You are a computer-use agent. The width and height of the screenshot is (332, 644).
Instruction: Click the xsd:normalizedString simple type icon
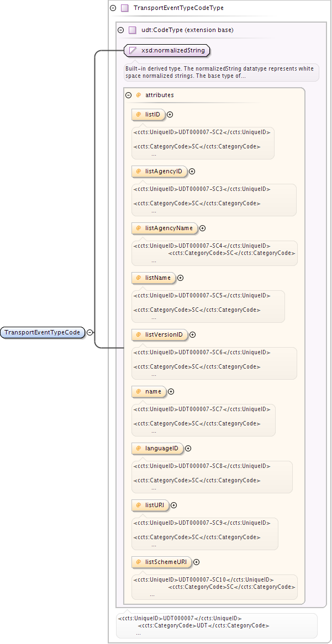coord(133,51)
